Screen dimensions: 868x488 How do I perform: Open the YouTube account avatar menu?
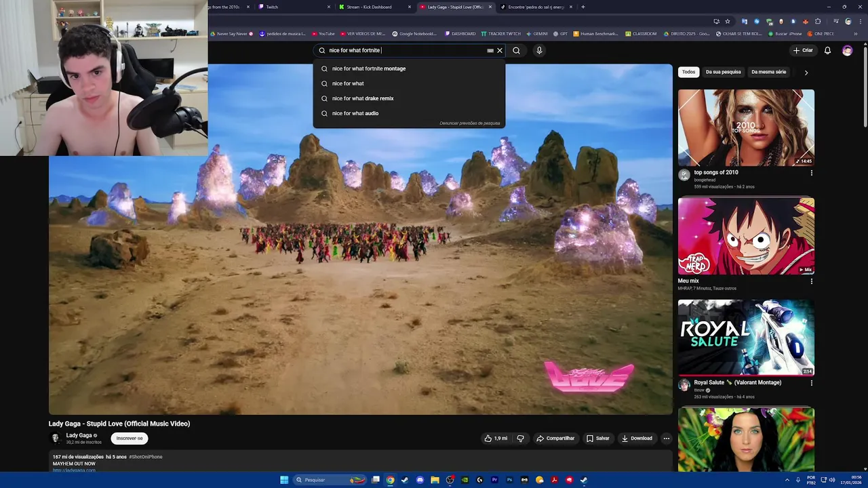click(847, 50)
